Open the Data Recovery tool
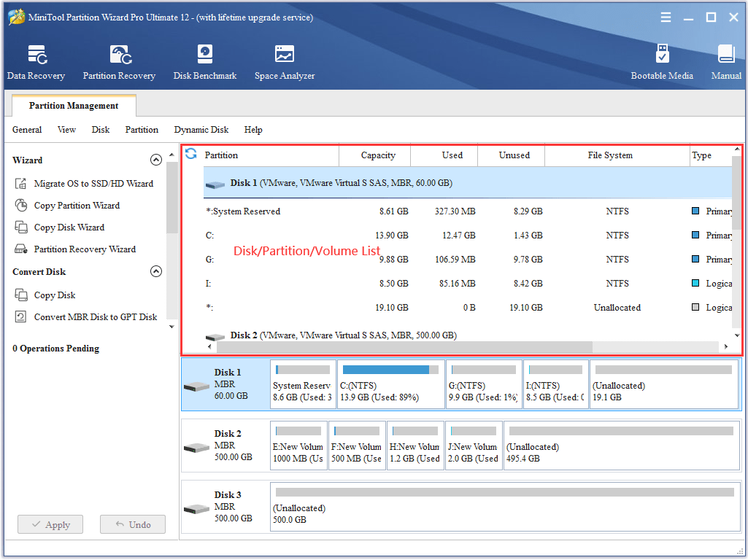748x560 pixels. 36,61
